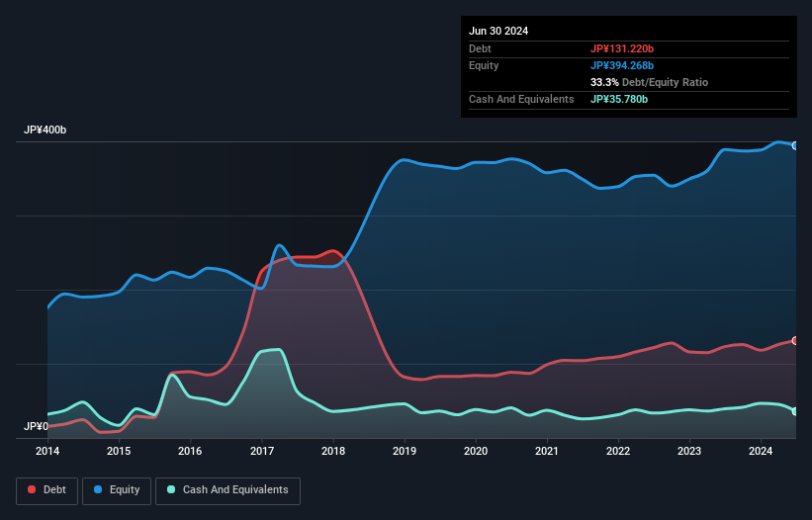Click the JP¥394.268b equity value

[622, 65]
